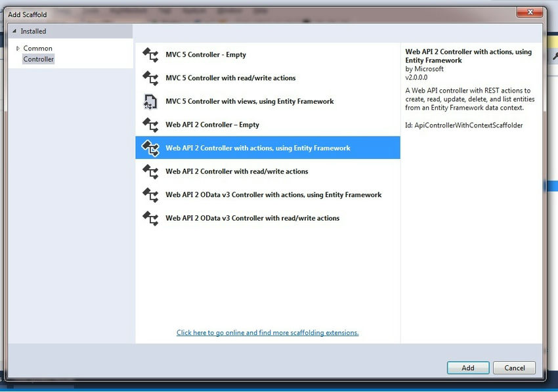Select MVC 5 Controller - Empty
This screenshot has width=558, height=392.
[x=268, y=55]
